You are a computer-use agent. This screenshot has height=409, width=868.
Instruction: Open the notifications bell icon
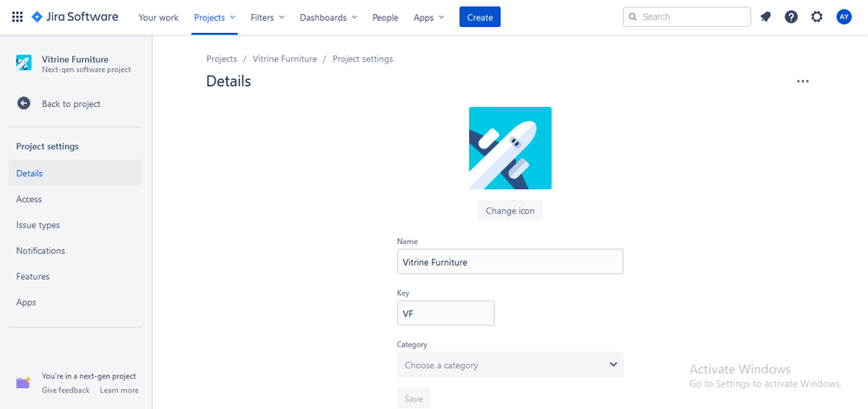coord(765,17)
